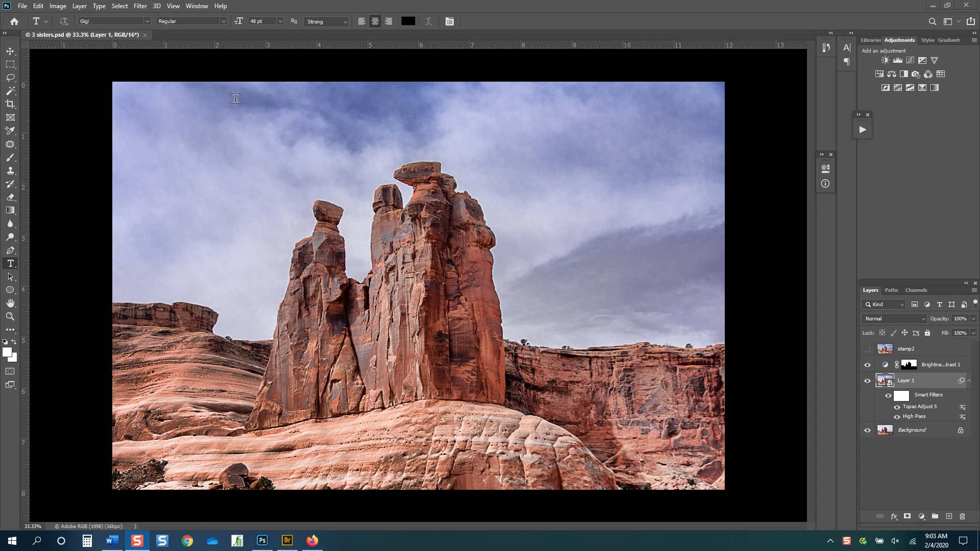Click the center text alignment icon
Viewport: 980px width, 551px height.
pos(375,21)
